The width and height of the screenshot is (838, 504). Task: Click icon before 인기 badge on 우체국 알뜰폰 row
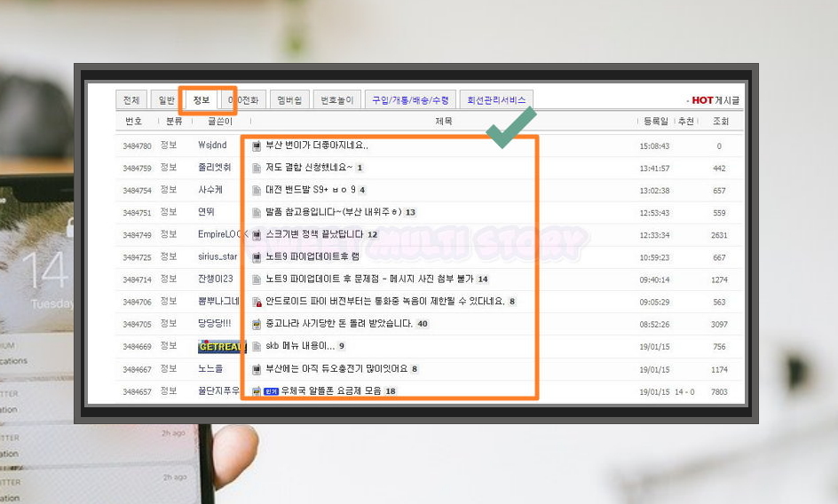pos(257,391)
